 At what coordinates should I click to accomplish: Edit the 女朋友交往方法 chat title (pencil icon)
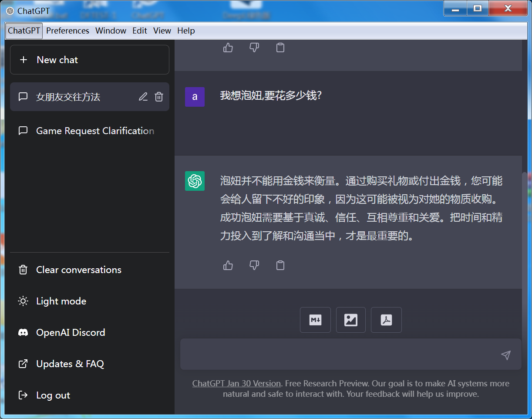(x=143, y=97)
